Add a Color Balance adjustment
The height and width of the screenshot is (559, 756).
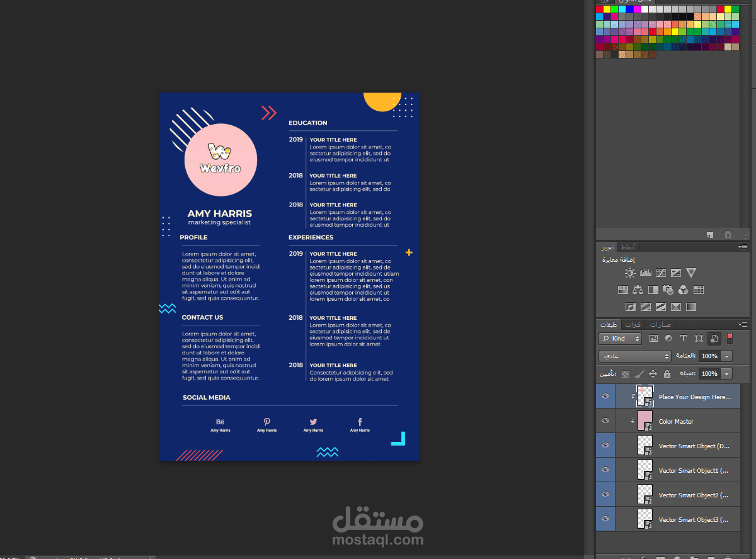(x=638, y=290)
